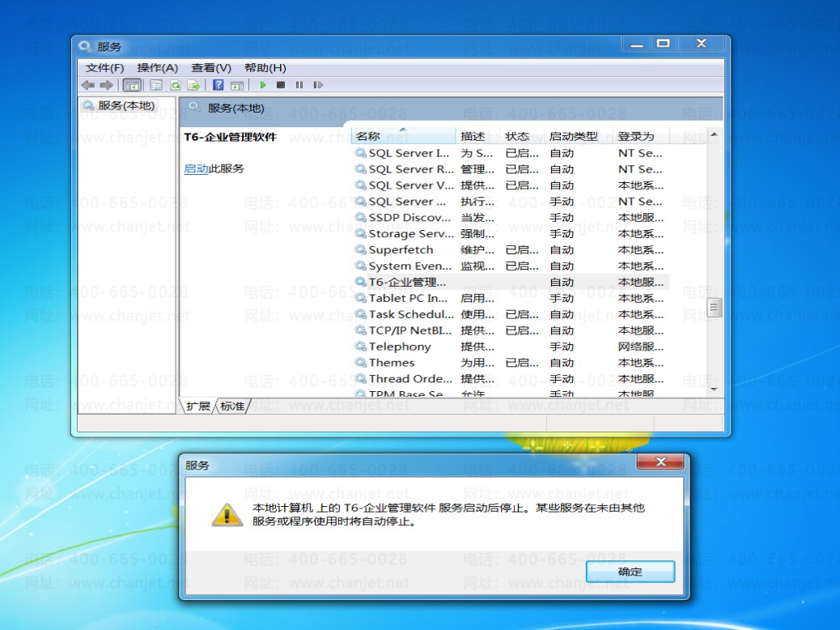Select the Superfetch service name
The image size is (840, 630).
click(x=401, y=250)
